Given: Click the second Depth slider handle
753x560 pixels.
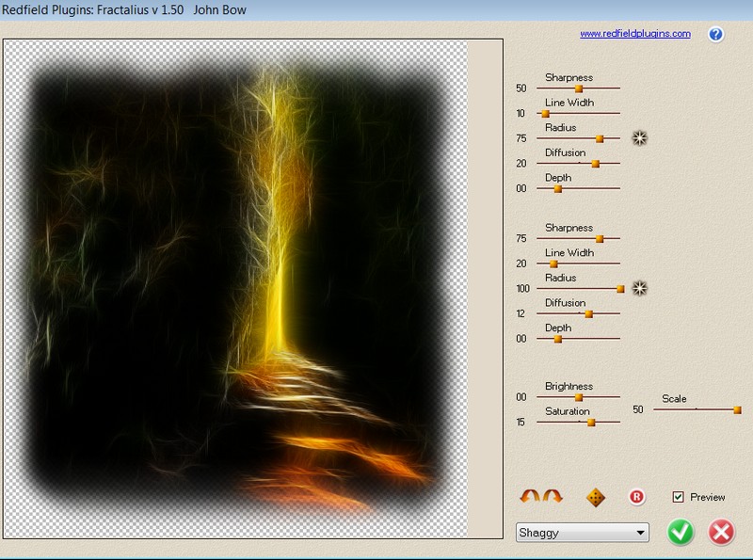Looking at the screenshot, I should tap(557, 339).
